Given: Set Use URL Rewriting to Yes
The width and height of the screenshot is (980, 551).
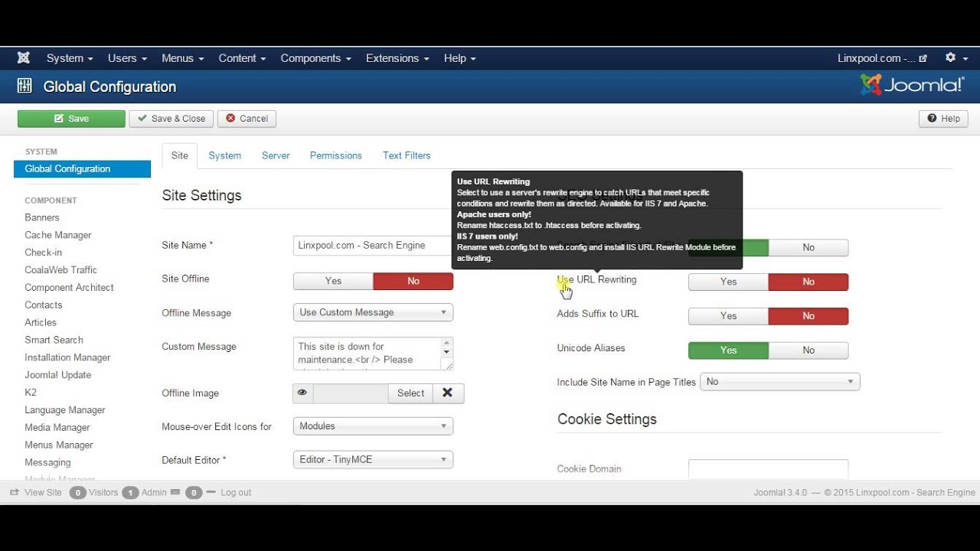Looking at the screenshot, I should (x=728, y=282).
